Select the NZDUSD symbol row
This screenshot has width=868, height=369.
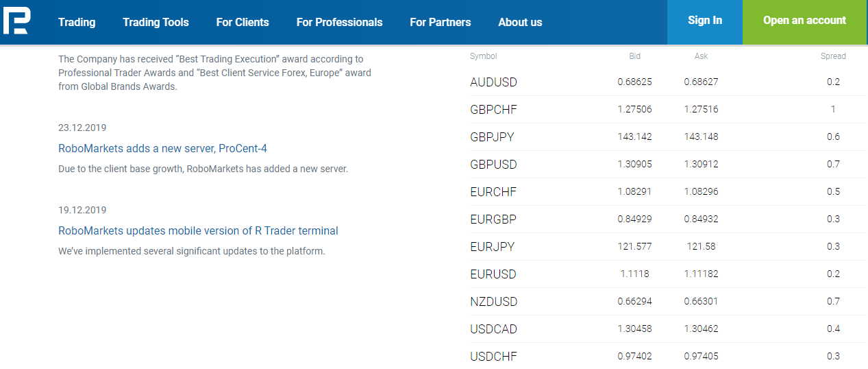coord(668,302)
